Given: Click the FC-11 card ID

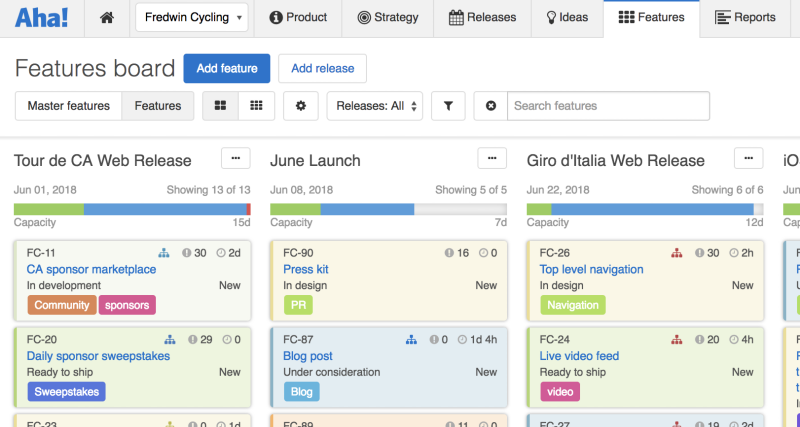Looking at the screenshot, I should click(41, 253).
